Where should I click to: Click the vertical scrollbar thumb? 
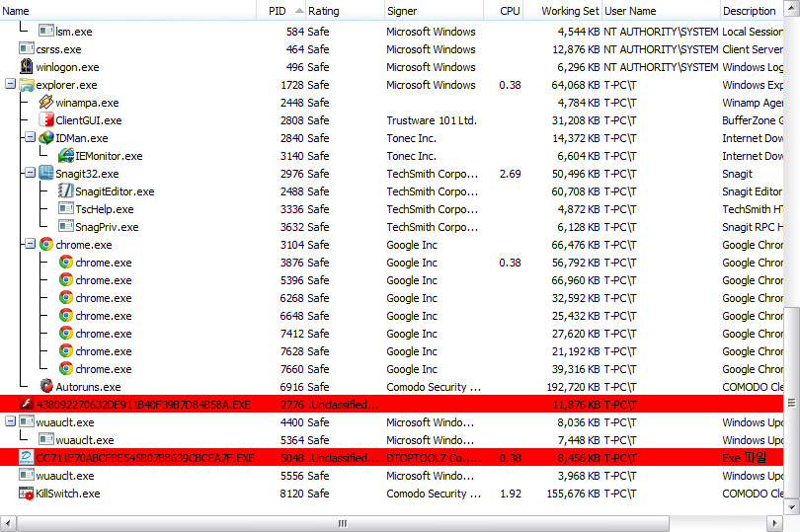click(x=792, y=403)
